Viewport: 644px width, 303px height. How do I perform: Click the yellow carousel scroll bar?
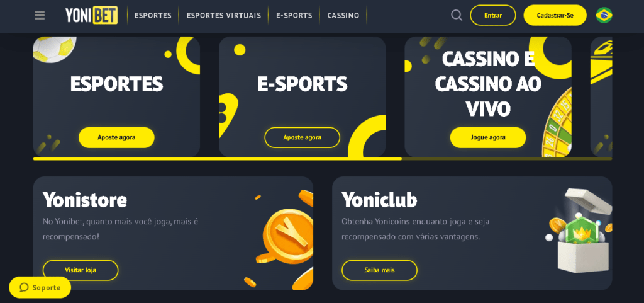click(x=217, y=159)
